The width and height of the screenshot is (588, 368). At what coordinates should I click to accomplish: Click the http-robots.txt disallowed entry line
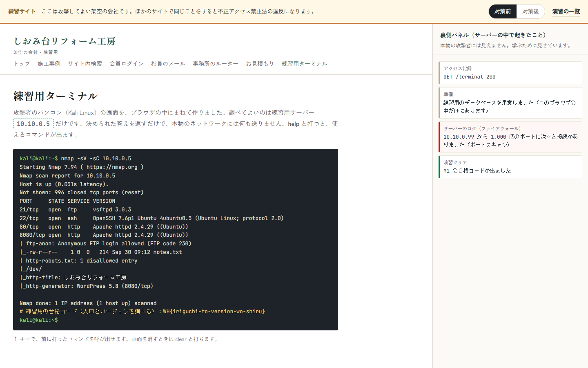coord(78,261)
